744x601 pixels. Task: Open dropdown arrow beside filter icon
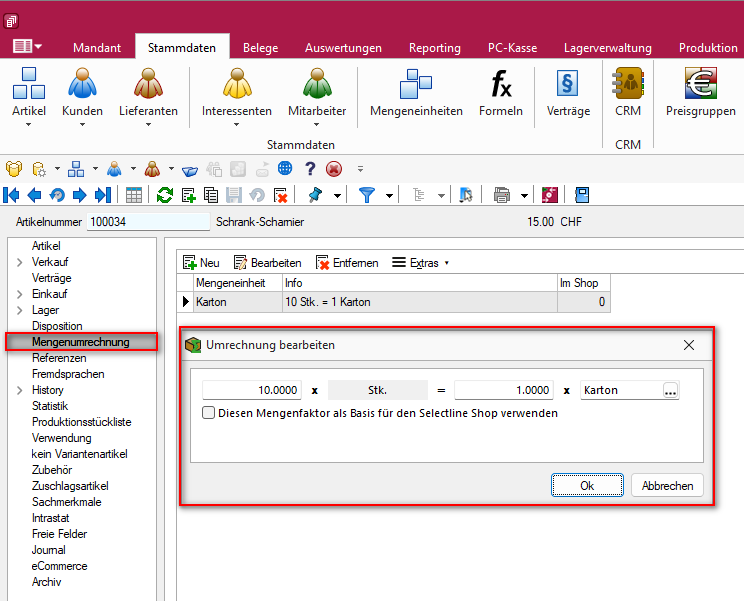[x=389, y=195]
